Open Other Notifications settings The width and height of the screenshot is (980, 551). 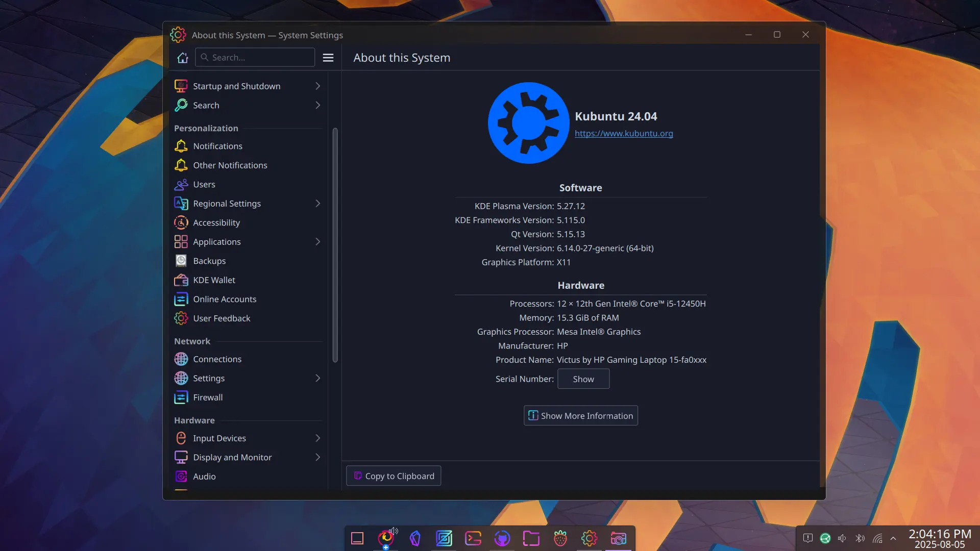[248, 165]
